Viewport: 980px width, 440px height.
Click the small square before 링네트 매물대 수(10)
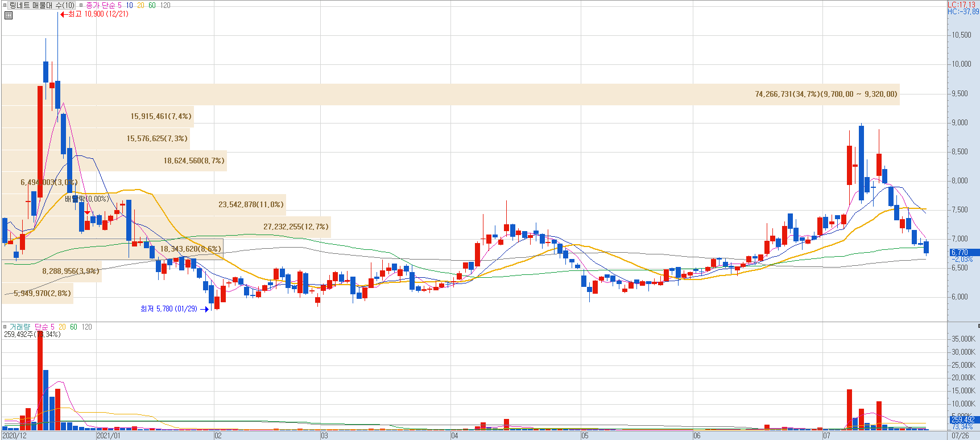[x=5, y=5]
